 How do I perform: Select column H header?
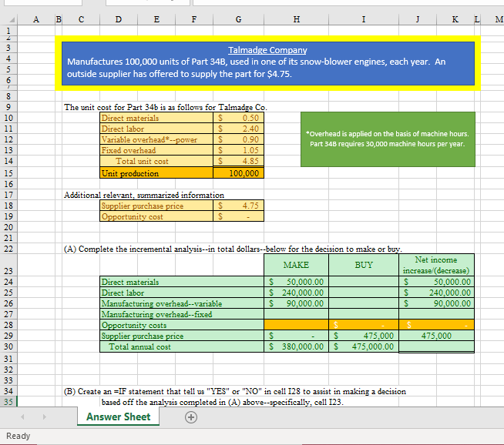click(x=297, y=18)
